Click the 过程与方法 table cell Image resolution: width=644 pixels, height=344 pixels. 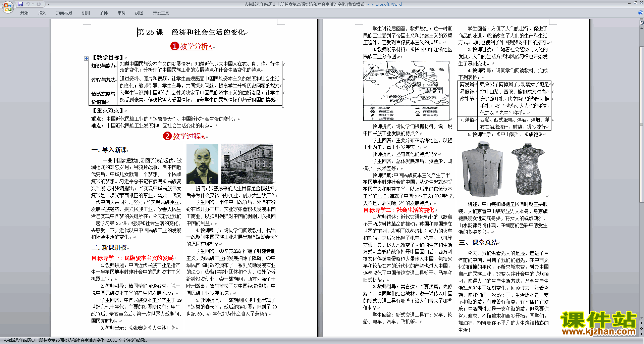(x=103, y=82)
